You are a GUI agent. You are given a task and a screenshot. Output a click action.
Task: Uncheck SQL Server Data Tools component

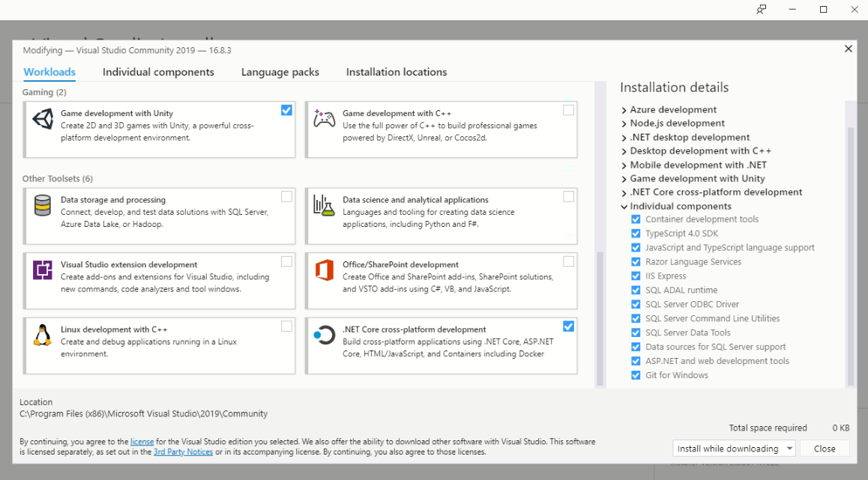[636, 332]
